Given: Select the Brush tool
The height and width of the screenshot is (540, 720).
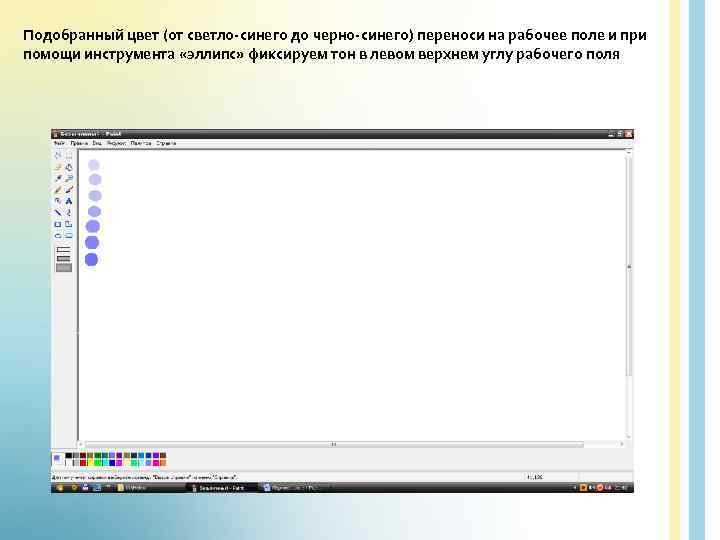Looking at the screenshot, I should pyautogui.click(x=68, y=189).
